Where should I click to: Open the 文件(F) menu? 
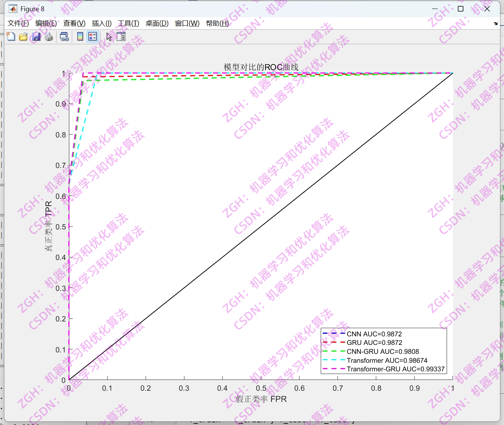pyautogui.click(x=17, y=23)
